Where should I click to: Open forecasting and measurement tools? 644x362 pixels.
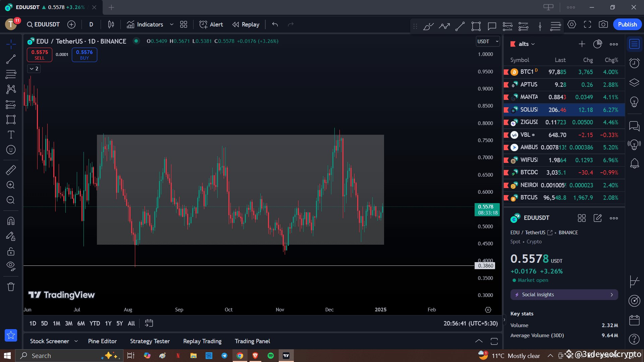click(x=11, y=105)
